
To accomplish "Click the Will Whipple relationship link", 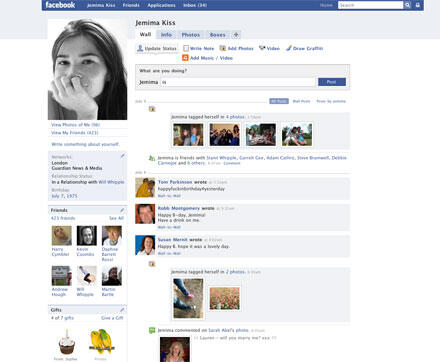I will tap(111, 182).
